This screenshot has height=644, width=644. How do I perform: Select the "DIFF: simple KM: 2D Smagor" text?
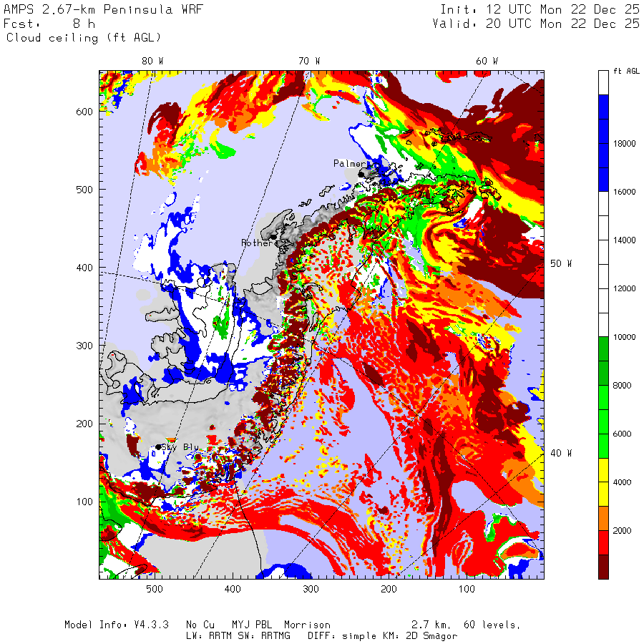(382, 636)
